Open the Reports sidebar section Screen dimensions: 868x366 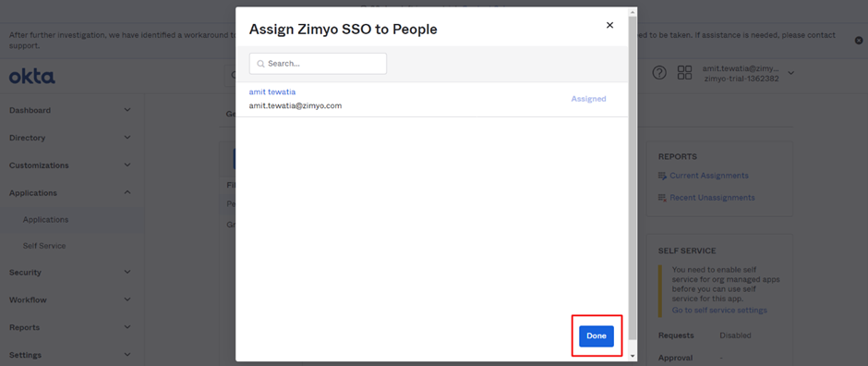point(25,328)
